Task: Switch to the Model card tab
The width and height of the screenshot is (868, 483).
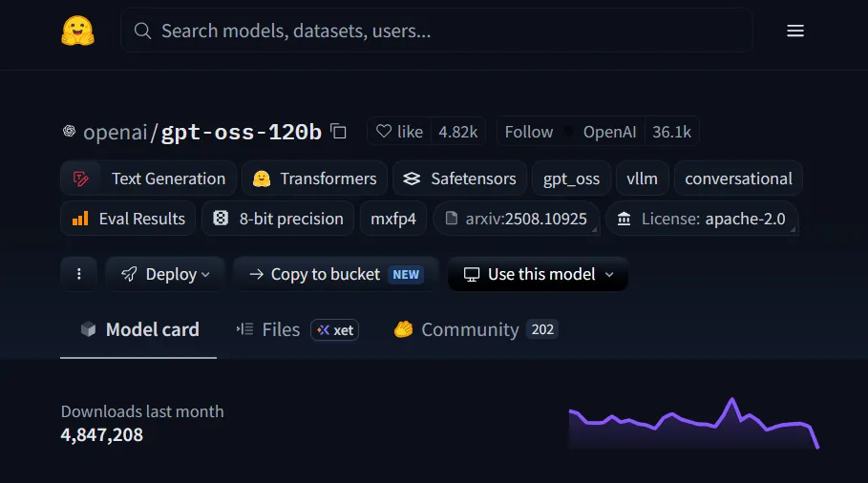Action: point(138,329)
